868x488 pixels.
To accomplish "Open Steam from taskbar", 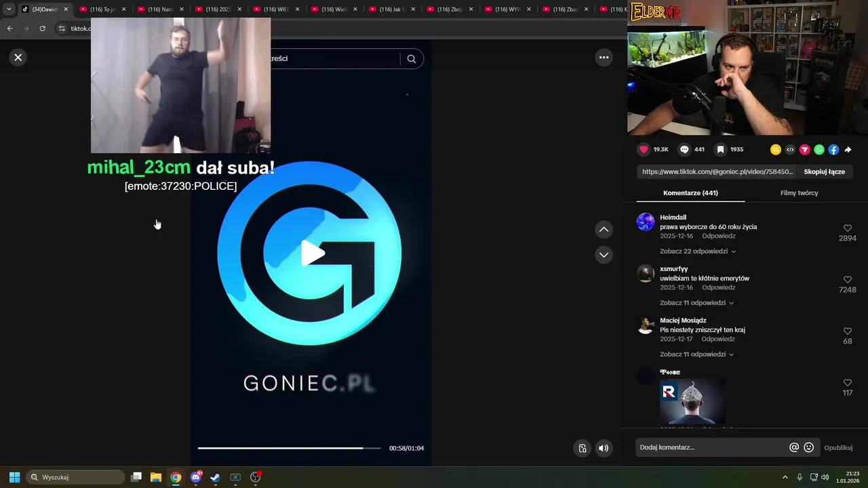I will 216,477.
